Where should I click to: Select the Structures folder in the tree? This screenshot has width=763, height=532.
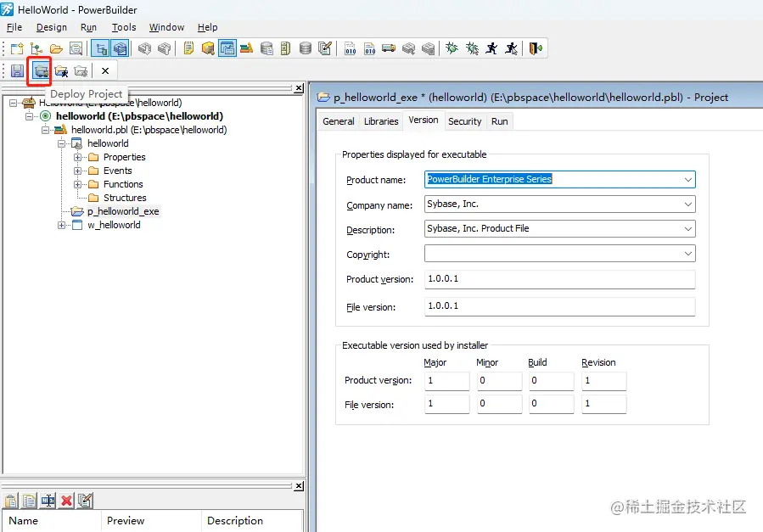click(125, 198)
